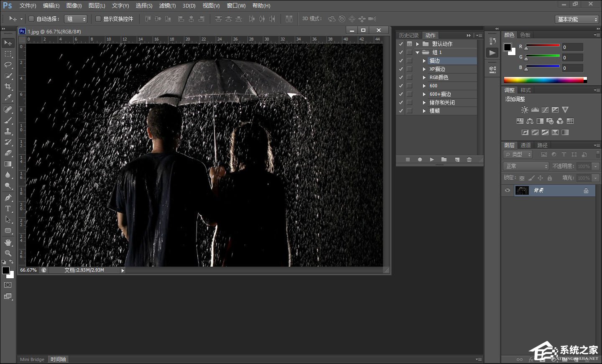Hide the Background layer with eye icon

click(x=508, y=191)
